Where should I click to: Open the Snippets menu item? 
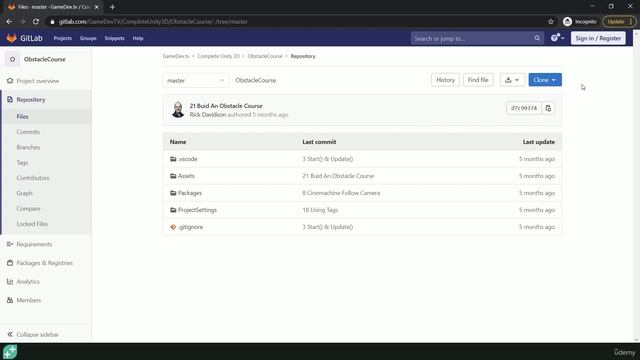(x=114, y=38)
